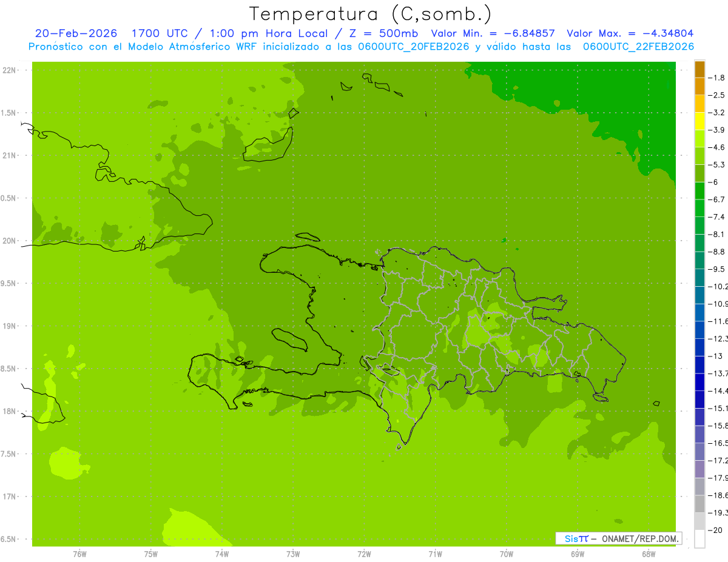Click the deep blue swatch between -13 and -13.7
This screenshot has height=562, width=728.
pyautogui.click(x=699, y=364)
